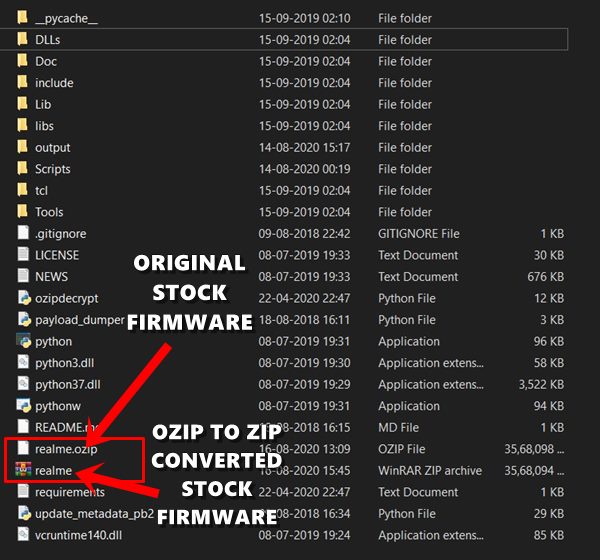
Task: Click the 14-08-2020 00:19 date cell
Action: coord(304,169)
